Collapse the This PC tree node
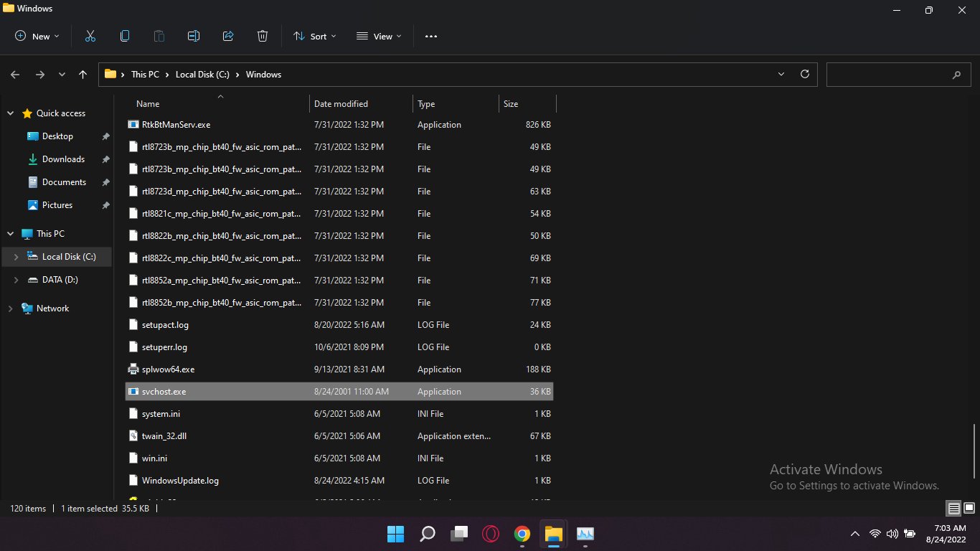This screenshot has height=551, width=980. tap(11, 234)
